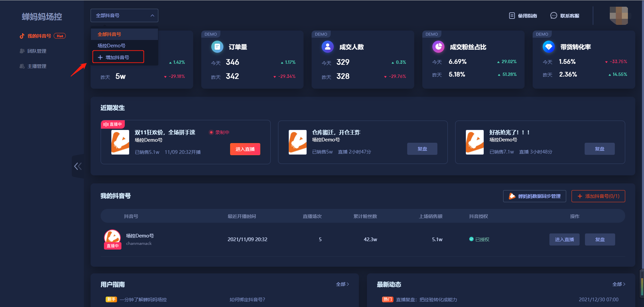The image size is (644, 307).
Task: Click the 好茶抢光了！！！ title
Action: 509,132
